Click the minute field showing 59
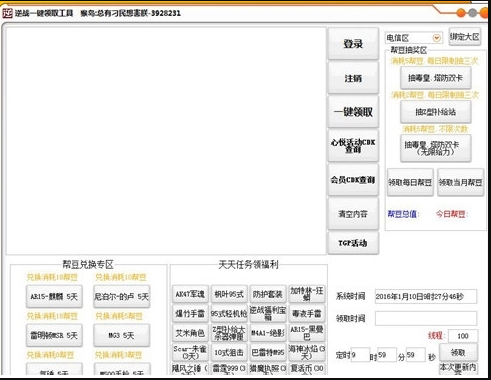The width and height of the screenshot is (491, 380). [387, 355]
